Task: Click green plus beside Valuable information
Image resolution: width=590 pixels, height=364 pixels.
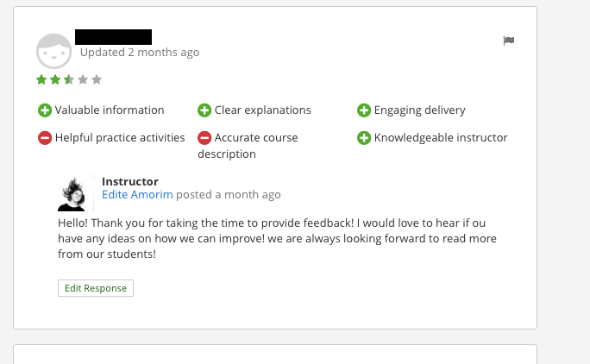Action: pyautogui.click(x=45, y=110)
